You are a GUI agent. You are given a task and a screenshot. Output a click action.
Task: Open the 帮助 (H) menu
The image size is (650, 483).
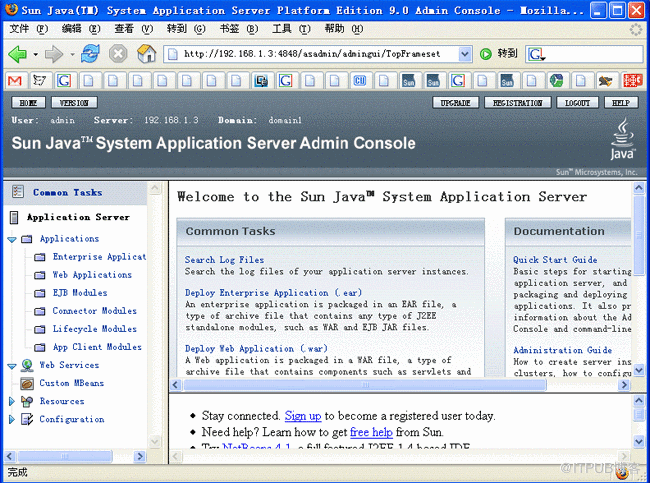[x=344, y=29]
